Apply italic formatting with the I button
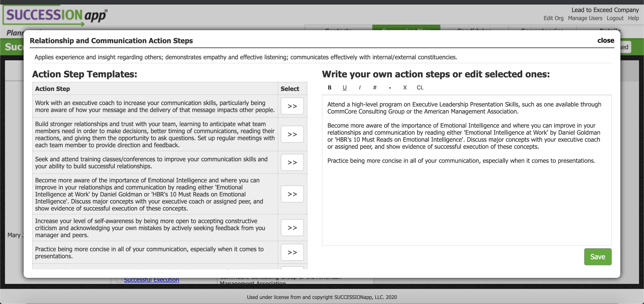Image resolution: width=644 pixels, height=304 pixels. pyautogui.click(x=360, y=87)
